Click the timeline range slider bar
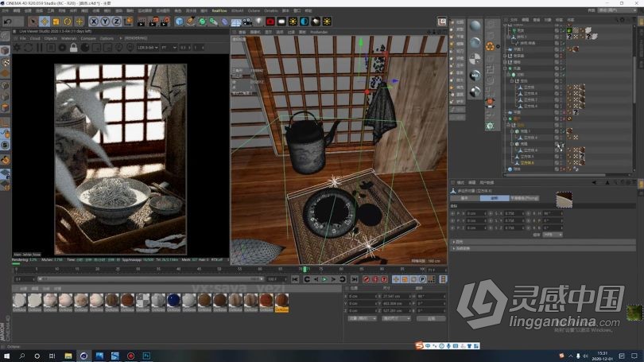Screen dimensions: 644x362 151,279
